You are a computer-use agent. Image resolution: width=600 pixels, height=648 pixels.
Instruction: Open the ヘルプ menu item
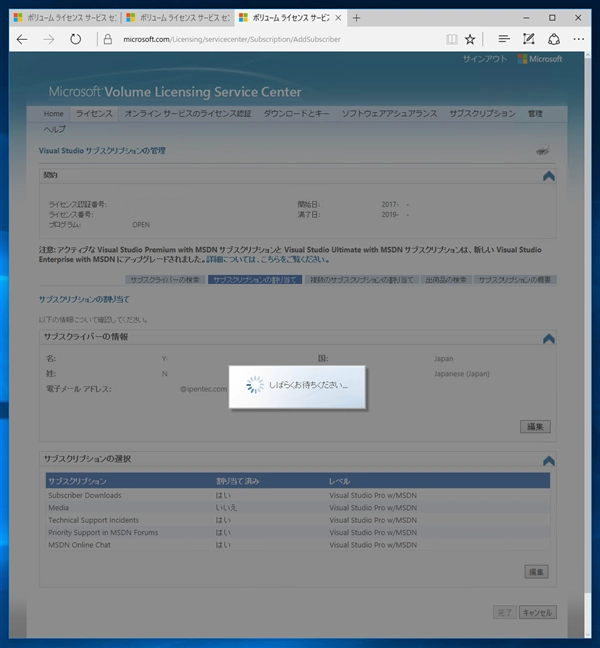55,129
